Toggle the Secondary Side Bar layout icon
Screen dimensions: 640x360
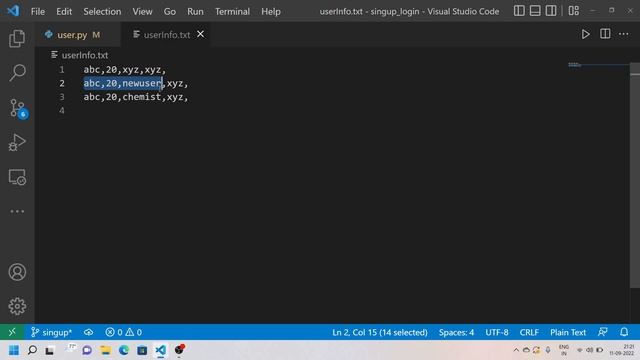[551, 11]
